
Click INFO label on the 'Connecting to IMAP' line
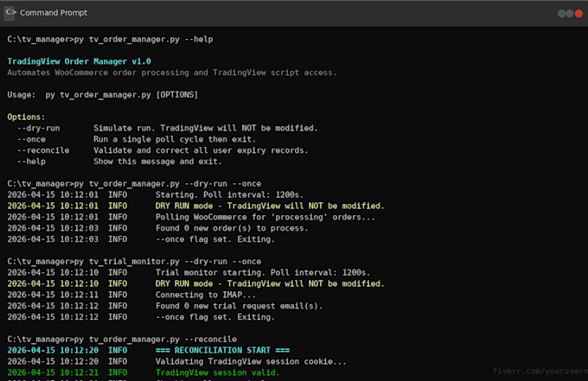(118, 295)
